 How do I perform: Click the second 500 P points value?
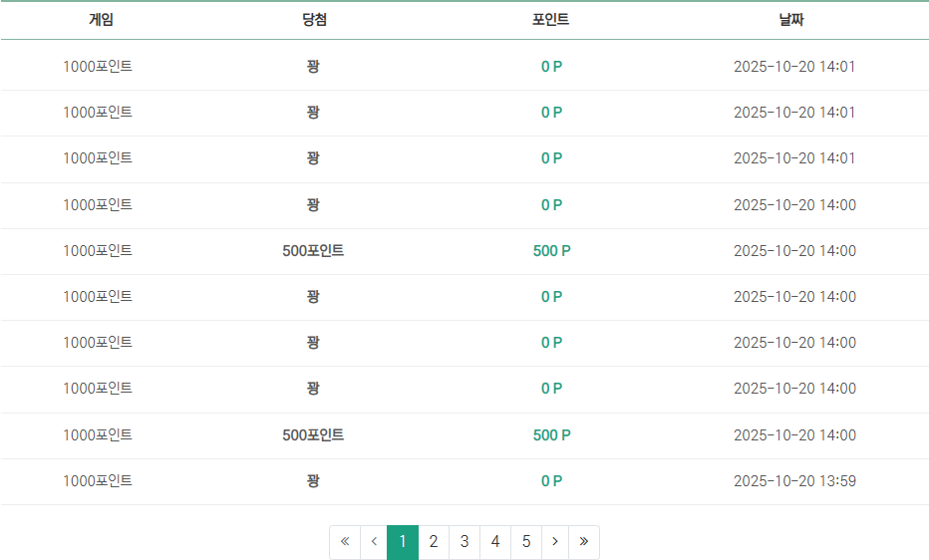(x=551, y=435)
